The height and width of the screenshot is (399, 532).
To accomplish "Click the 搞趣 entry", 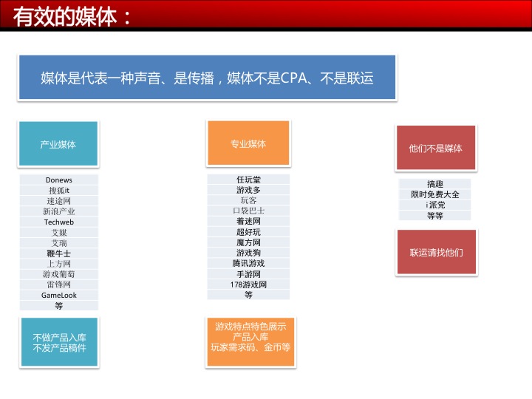I will click(x=435, y=184).
